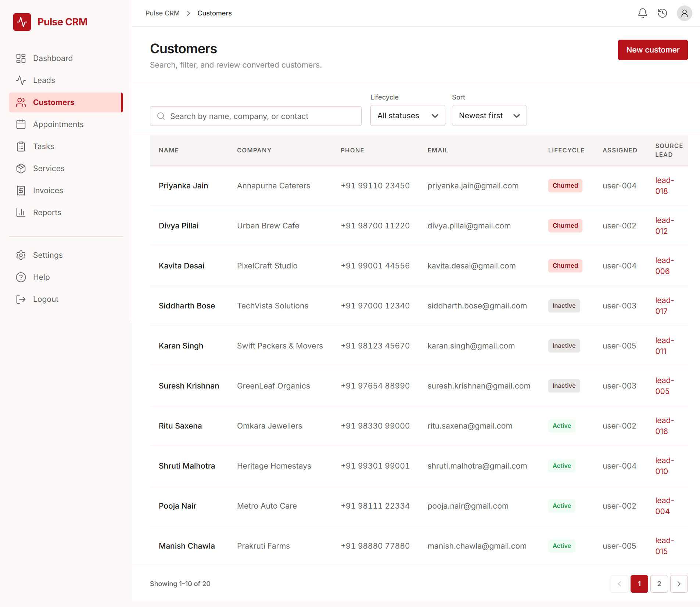Open the recent history clock icon
The image size is (700, 607).
tap(662, 13)
